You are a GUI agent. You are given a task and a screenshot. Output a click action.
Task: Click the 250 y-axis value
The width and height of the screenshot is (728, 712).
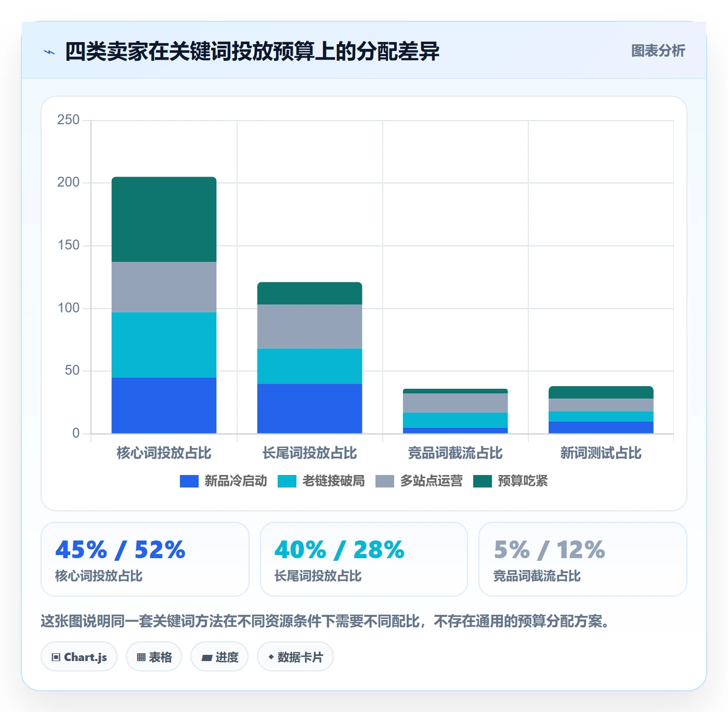69,120
